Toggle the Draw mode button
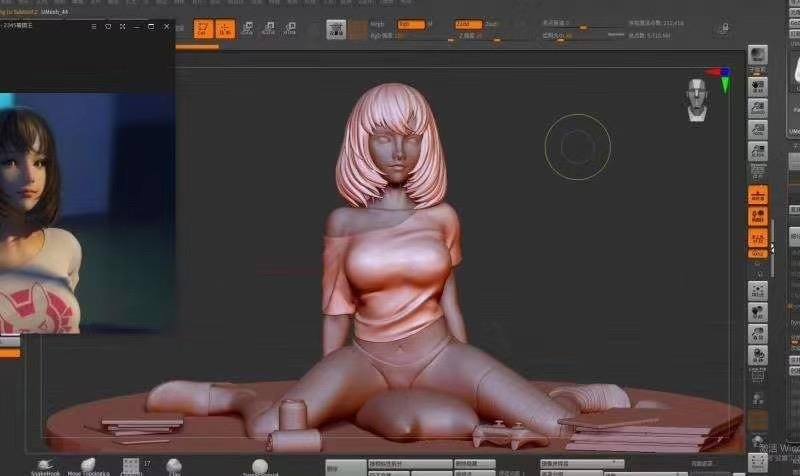The image size is (800, 476). pos(226,30)
